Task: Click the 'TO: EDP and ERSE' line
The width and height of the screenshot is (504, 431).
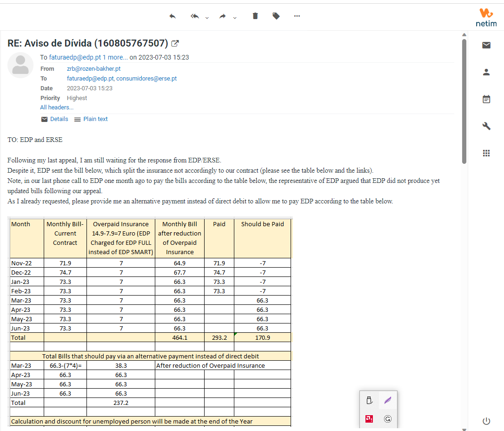Action: tap(35, 140)
